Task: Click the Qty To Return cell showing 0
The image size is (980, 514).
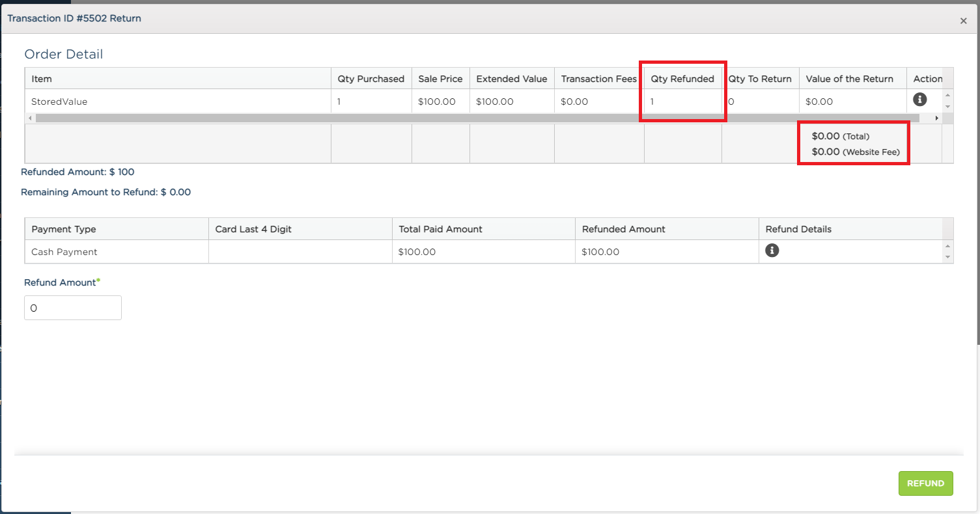Action: click(761, 101)
